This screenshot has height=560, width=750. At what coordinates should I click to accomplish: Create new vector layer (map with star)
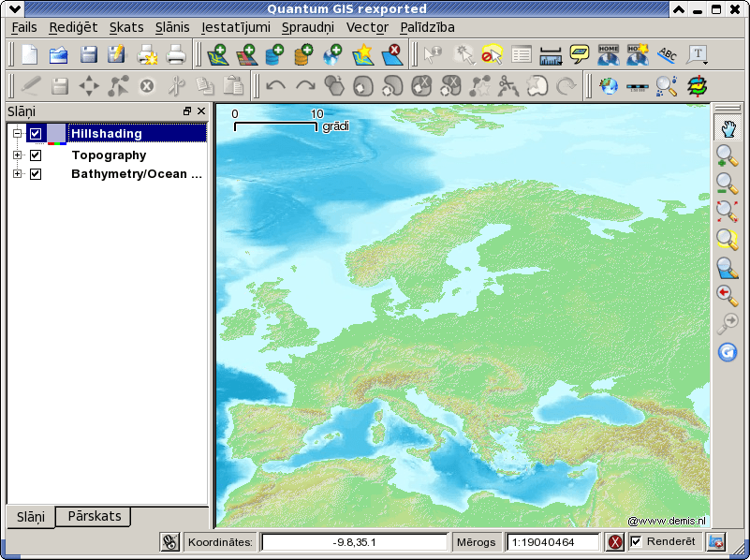[363, 54]
